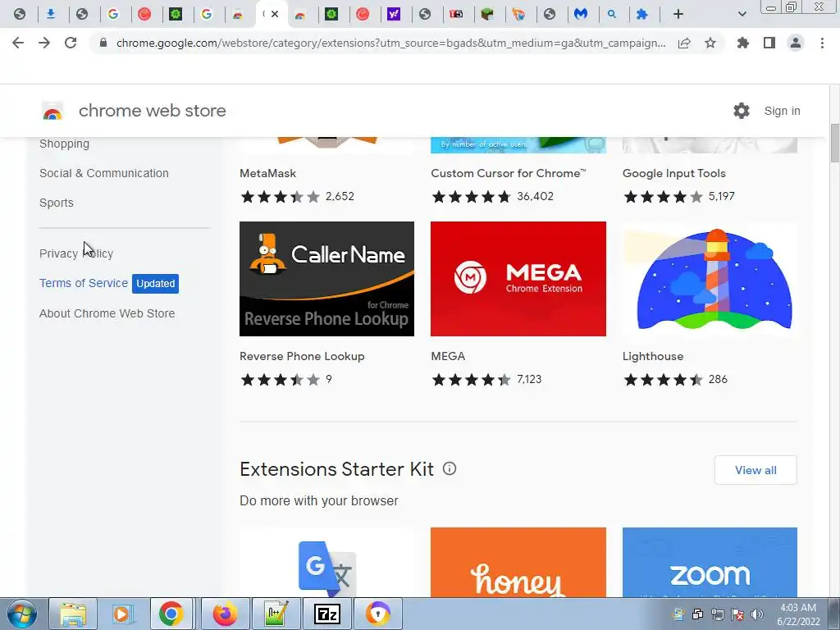The width and height of the screenshot is (840, 630).
Task: View site information via the lock icon
Action: (x=103, y=43)
